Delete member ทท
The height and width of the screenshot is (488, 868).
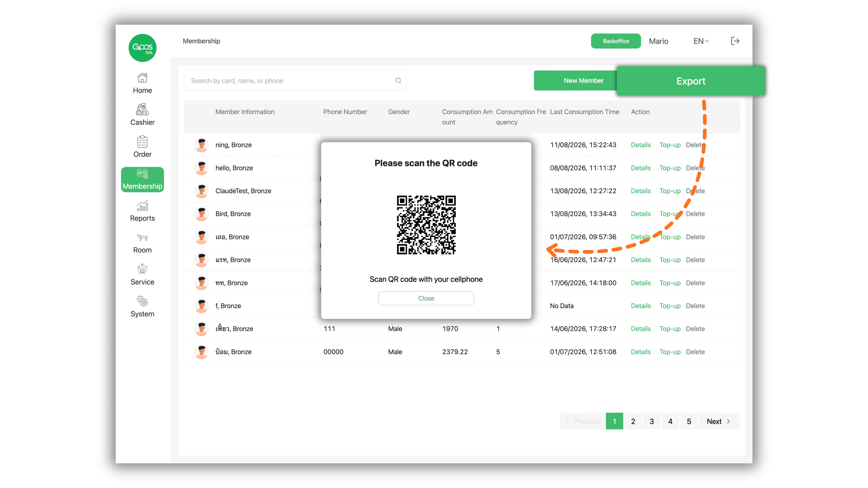(696, 283)
